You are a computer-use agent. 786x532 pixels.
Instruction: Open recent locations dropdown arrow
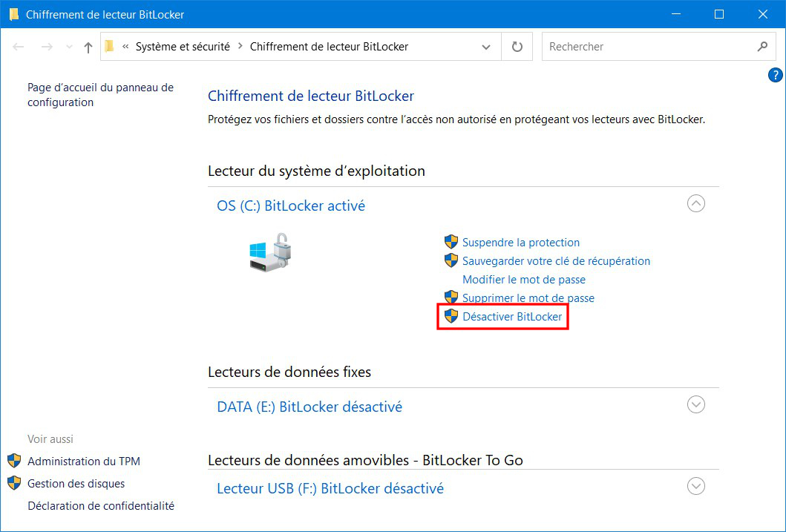(69, 47)
